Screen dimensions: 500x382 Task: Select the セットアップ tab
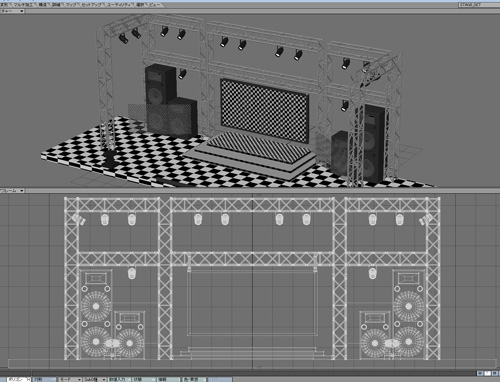point(92,5)
